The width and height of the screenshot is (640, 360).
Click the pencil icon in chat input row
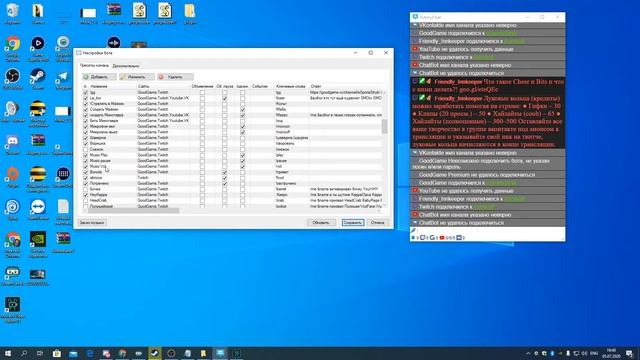tap(413, 231)
